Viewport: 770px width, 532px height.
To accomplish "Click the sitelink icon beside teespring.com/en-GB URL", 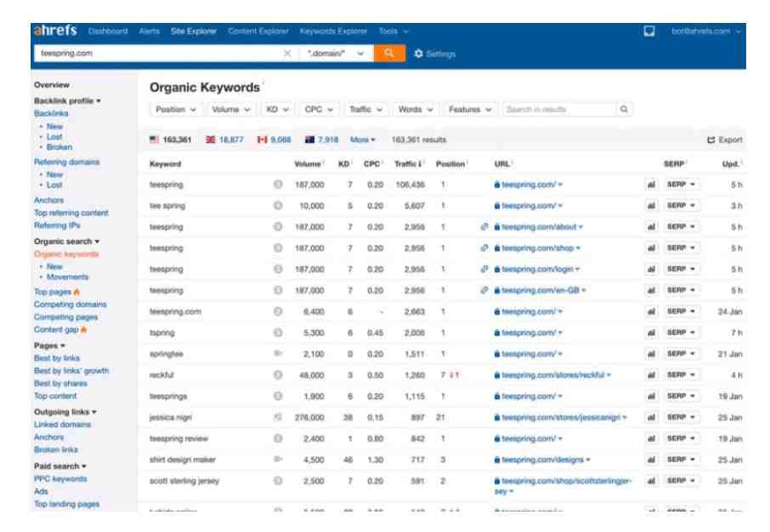I will tap(484, 290).
